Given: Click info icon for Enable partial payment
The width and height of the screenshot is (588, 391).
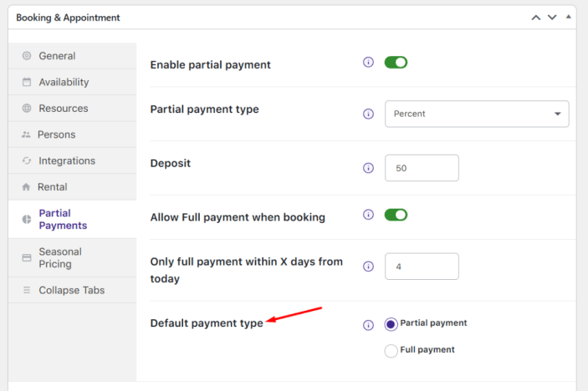Looking at the screenshot, I should point(368,62).
